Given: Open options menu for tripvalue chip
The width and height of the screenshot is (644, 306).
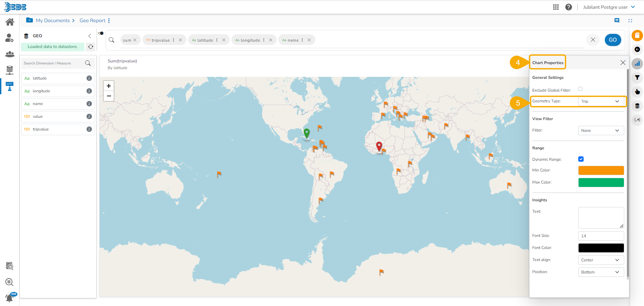Looking at the screenshot, I should click(173, 40).
